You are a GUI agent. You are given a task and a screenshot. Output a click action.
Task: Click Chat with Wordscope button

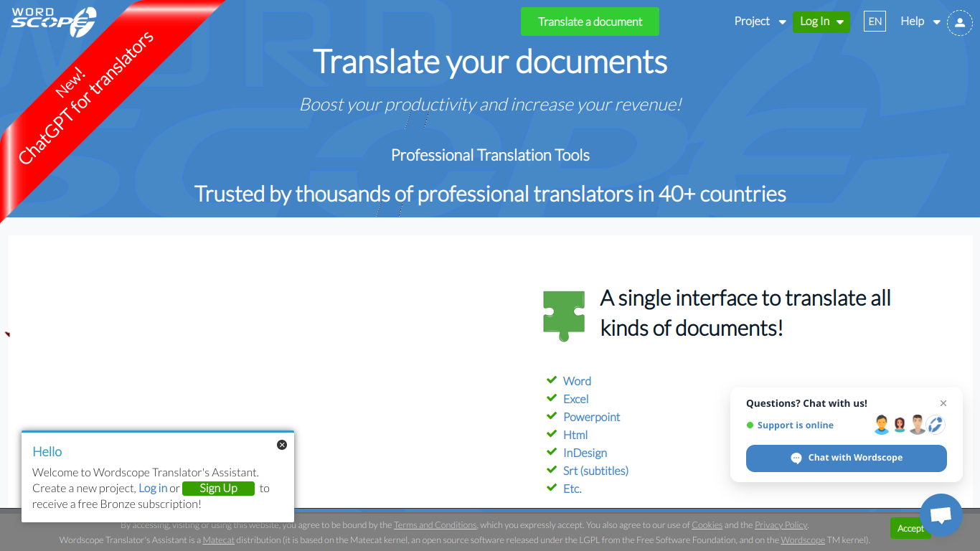coord(847,458)
